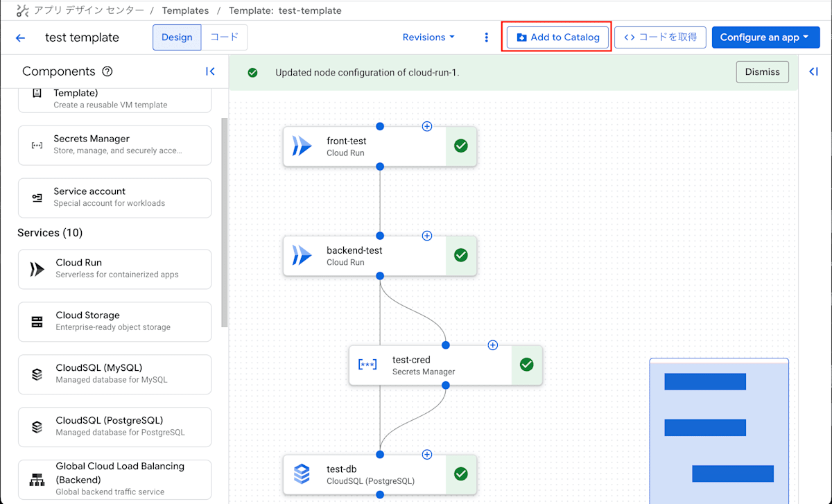Open the Revisions dropdown
Viewport: 832px width, 504px height.
click(428, 37)
